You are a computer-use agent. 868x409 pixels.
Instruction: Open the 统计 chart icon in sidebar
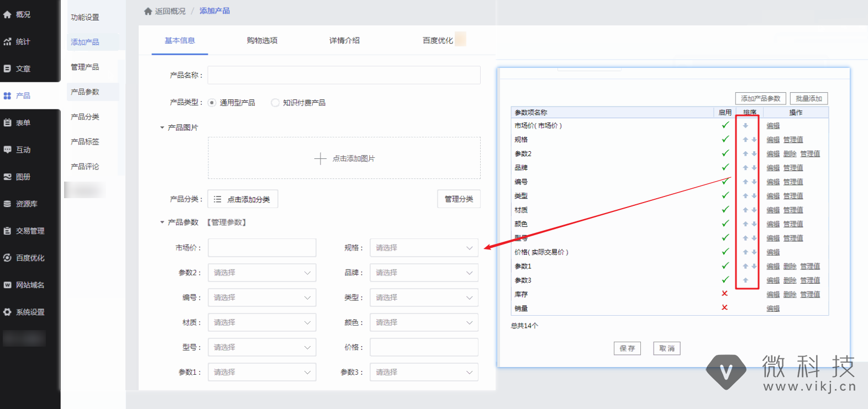(7, 41)
